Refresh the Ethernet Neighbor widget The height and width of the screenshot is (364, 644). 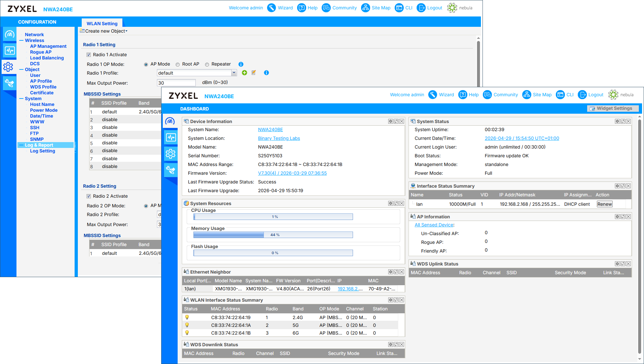(x=396, y=272)
